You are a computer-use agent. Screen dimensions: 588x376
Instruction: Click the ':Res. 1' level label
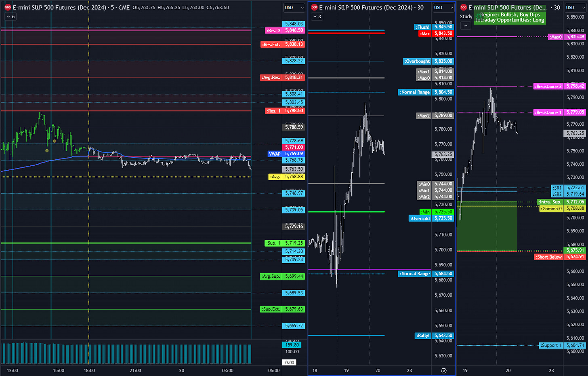pos(273,111)
